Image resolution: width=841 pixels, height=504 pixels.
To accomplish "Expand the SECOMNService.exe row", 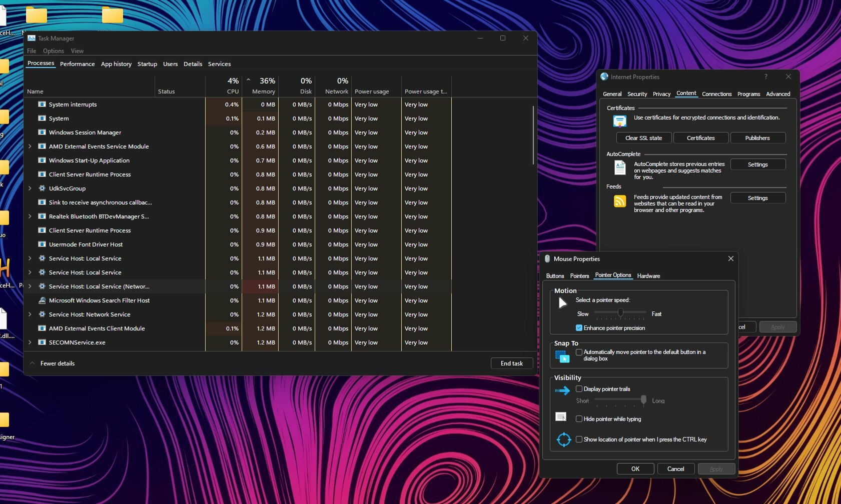I will tap(30, 342).
